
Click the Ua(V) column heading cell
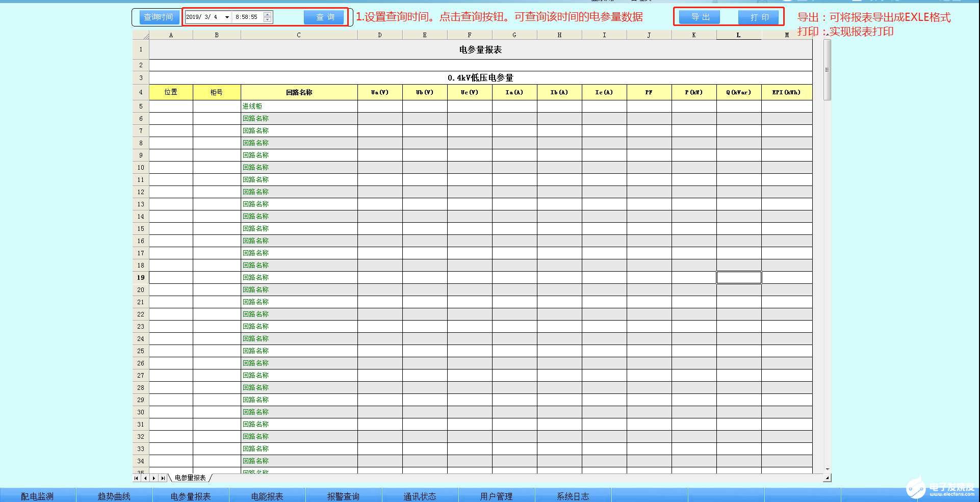pyautogui.click(x=380, y=92)
